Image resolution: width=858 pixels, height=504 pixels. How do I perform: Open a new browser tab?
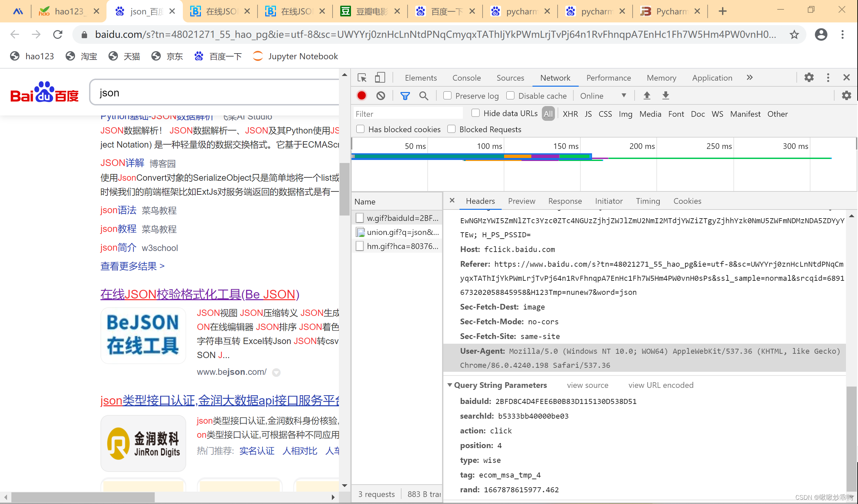point(722,12)
